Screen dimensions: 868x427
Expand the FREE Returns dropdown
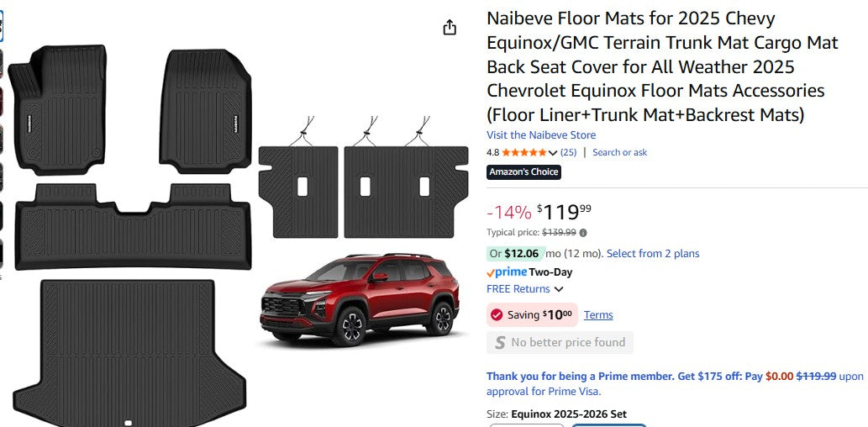click(x=559, y=289)
